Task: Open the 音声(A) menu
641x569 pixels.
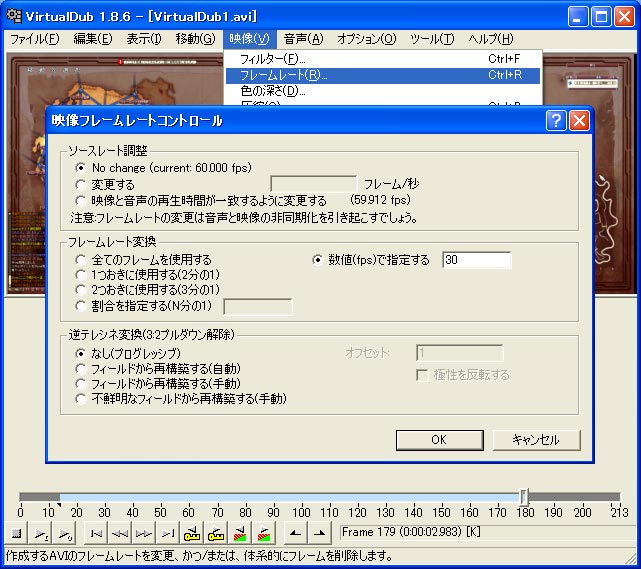Action: point(303,39)
